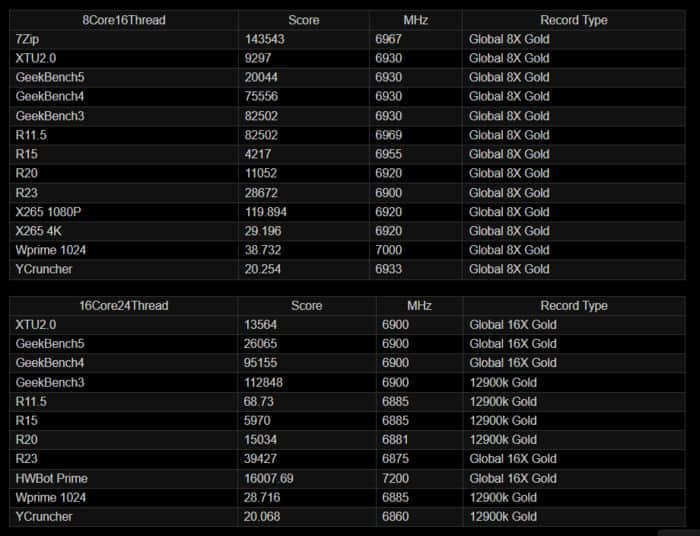Select the 11052 score value

261,173
